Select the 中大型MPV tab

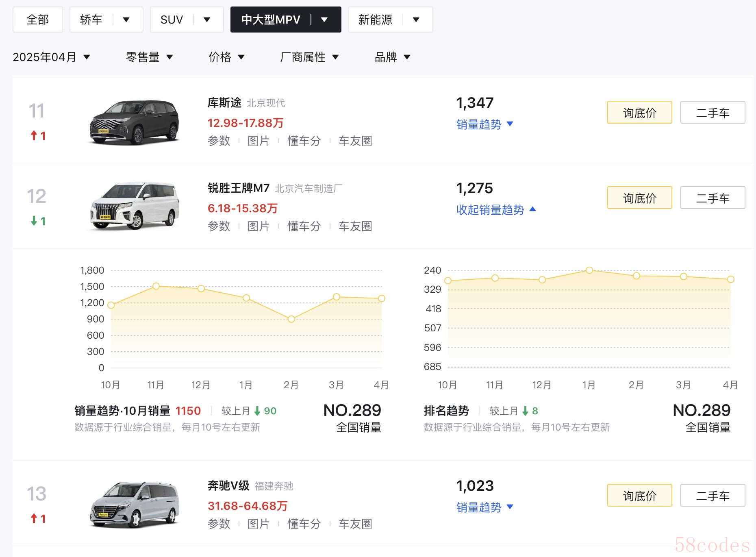pyautogui.click(x=271, y=20)
